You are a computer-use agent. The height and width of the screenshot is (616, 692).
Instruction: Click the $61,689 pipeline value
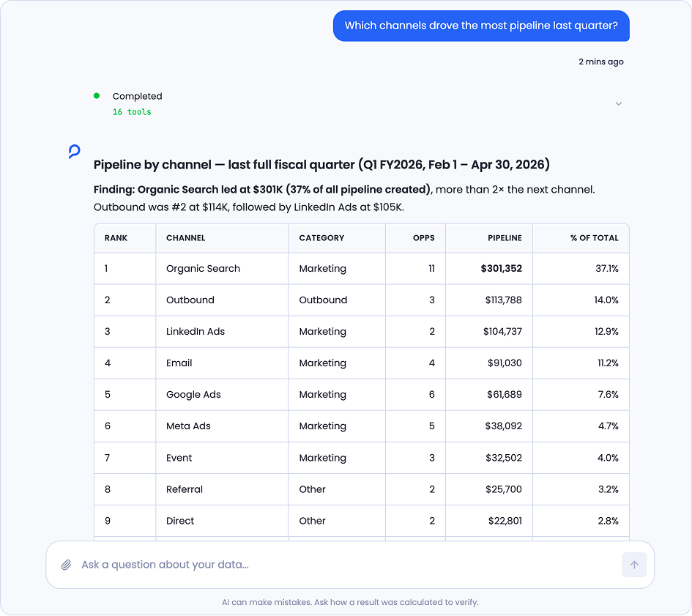tap(505, 395)
